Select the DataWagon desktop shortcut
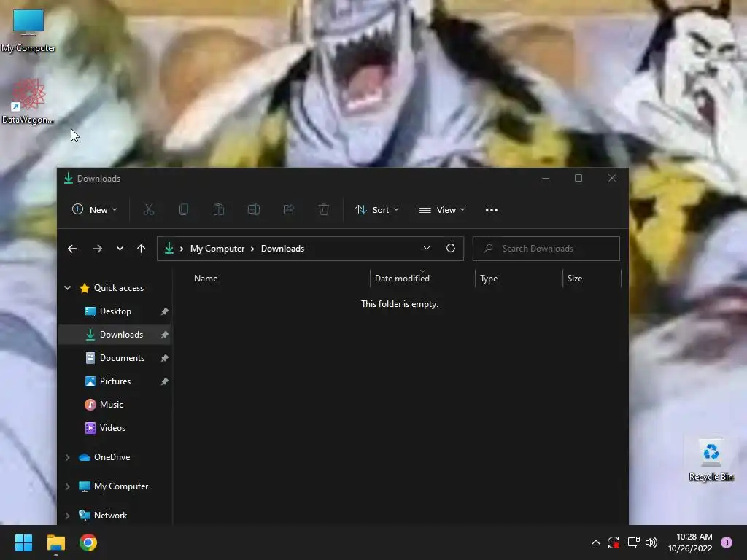 pos(28,101)
